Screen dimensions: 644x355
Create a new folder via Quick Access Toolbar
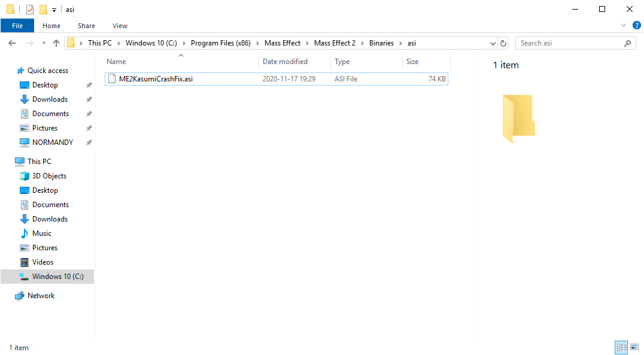coord(42,9)
